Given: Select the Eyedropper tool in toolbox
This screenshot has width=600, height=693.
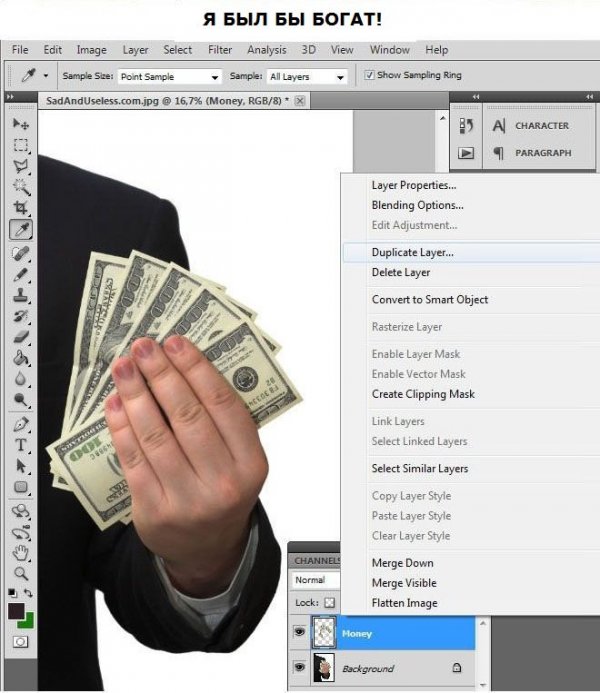Looking at the screenshot, I should [x=20, y=229].
